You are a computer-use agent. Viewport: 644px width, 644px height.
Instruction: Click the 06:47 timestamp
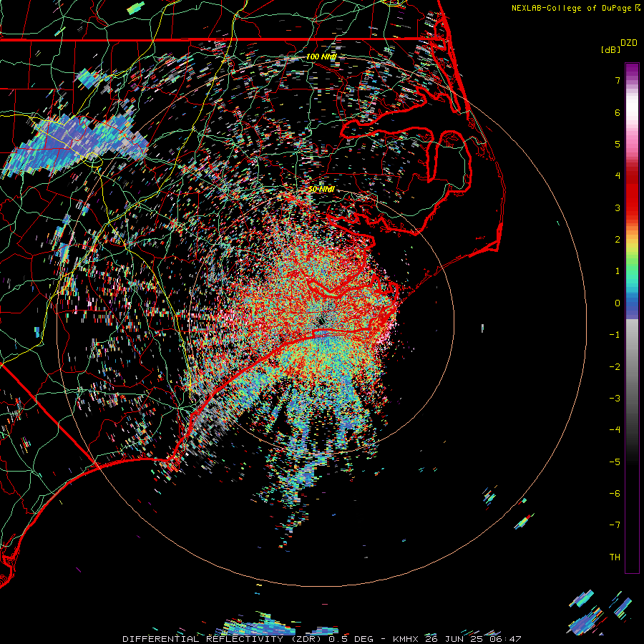[x=504, y=639]
